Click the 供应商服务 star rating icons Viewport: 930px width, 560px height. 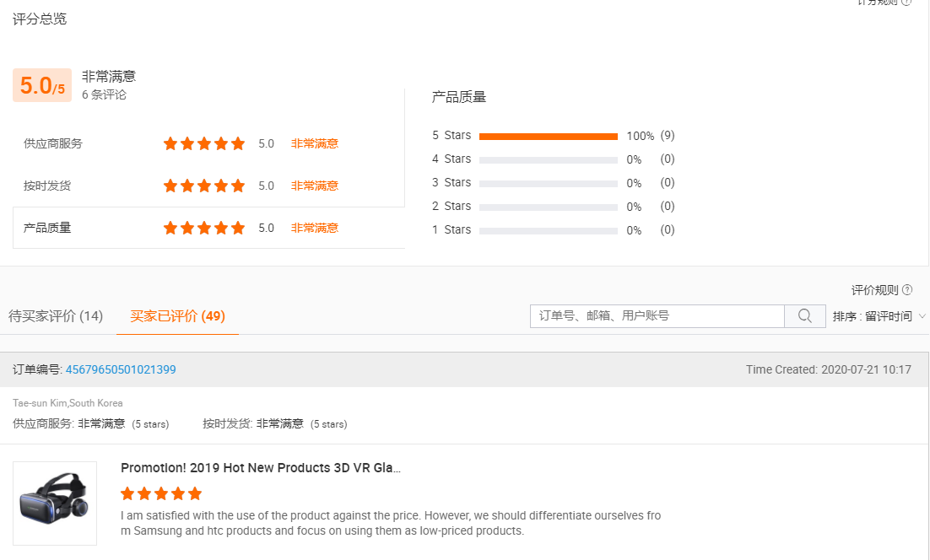coord(204,143)
